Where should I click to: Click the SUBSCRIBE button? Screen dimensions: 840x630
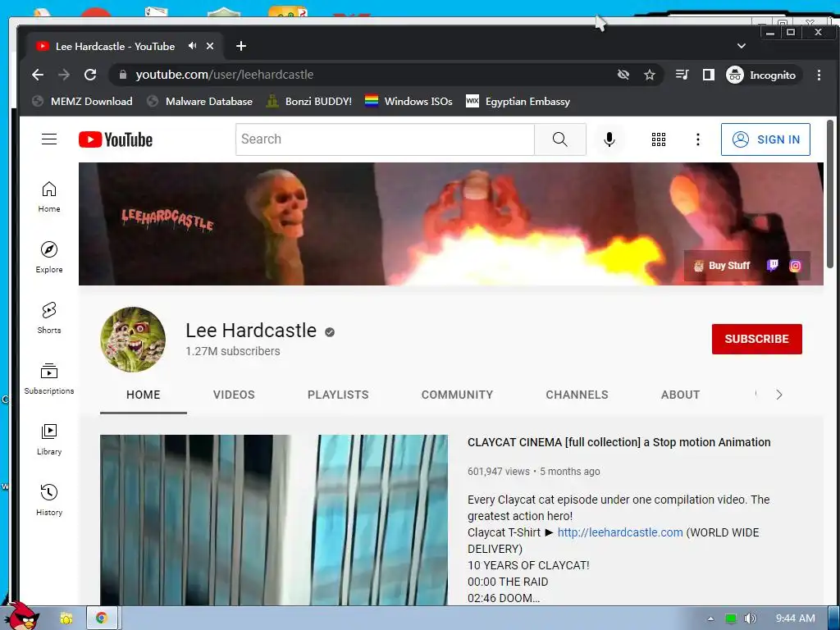tap(756, 339)
